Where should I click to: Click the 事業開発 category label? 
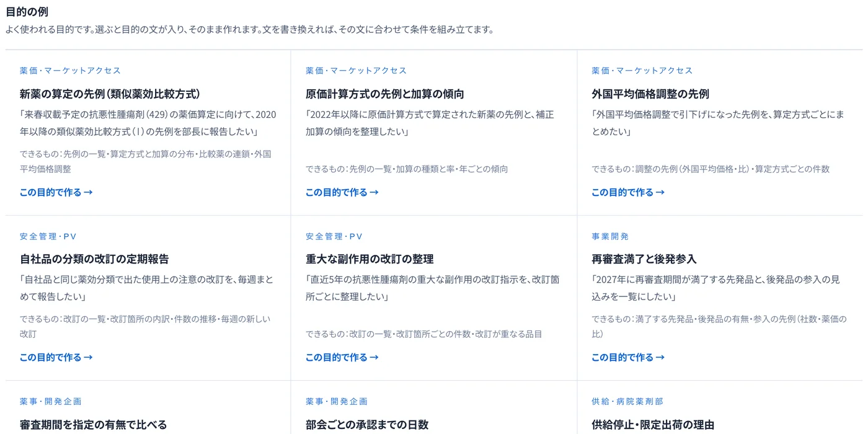[610, 236]
